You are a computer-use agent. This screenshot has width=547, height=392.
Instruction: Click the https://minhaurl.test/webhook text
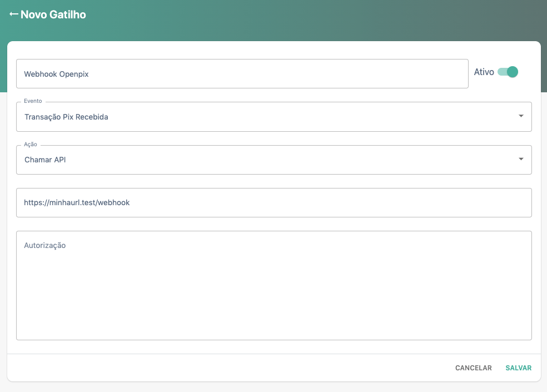pos(77,203)
